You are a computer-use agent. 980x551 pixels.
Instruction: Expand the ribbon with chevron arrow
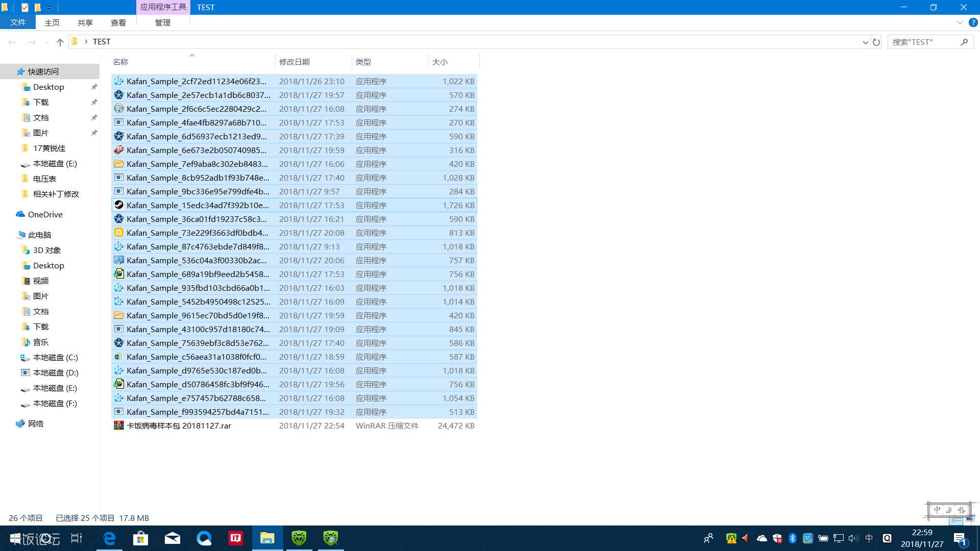[x=960, y=22]
